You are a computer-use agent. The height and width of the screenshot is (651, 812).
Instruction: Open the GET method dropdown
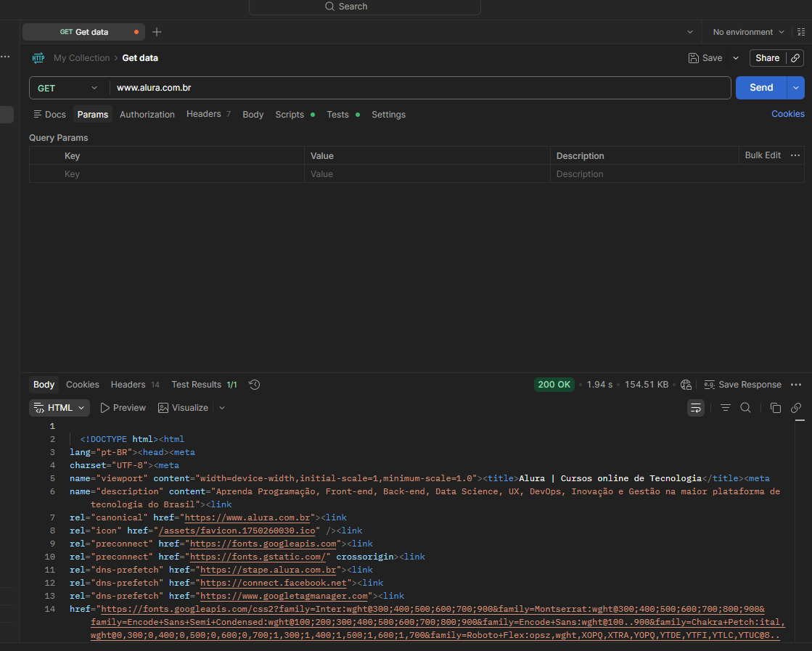[x=67, y=88]
